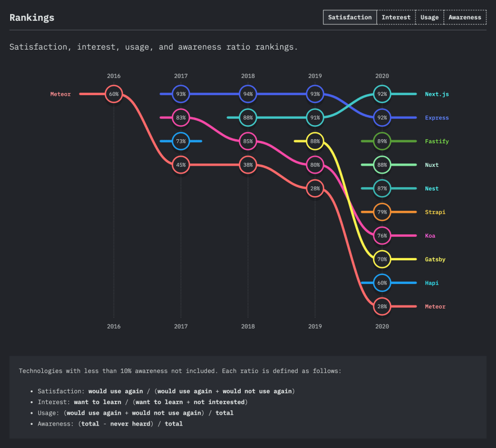
Task: Select the Hapi legend label
Action: click(432, 283)
